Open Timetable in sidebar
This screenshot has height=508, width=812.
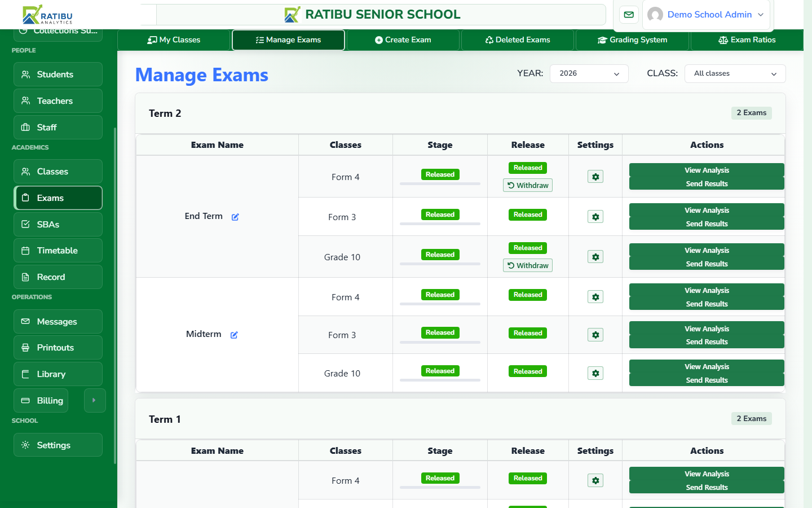tap(58, 251)
